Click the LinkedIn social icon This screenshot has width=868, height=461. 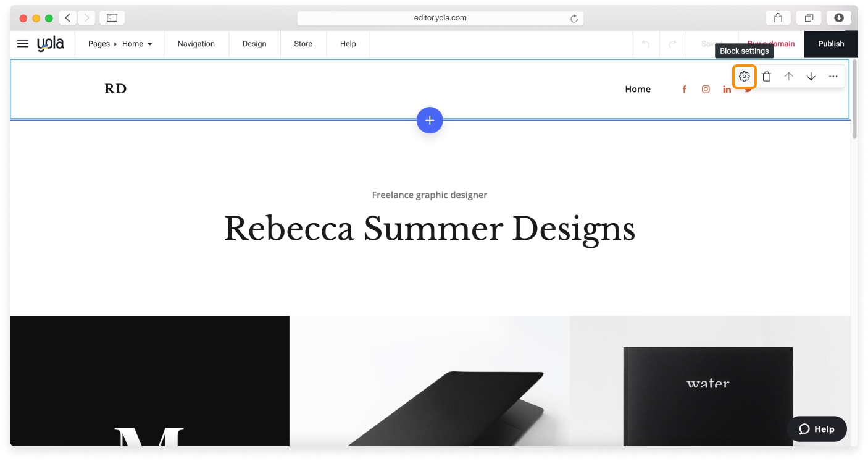[x=727, y=90]
